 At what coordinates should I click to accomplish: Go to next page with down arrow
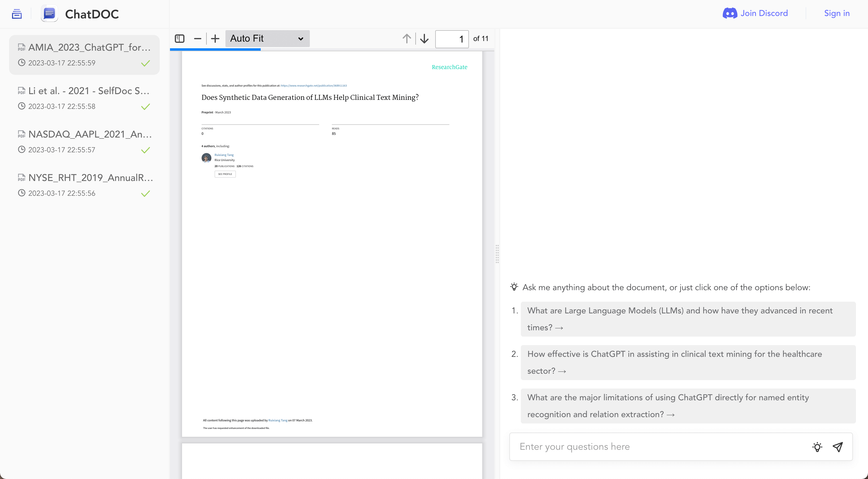[424, 38]
